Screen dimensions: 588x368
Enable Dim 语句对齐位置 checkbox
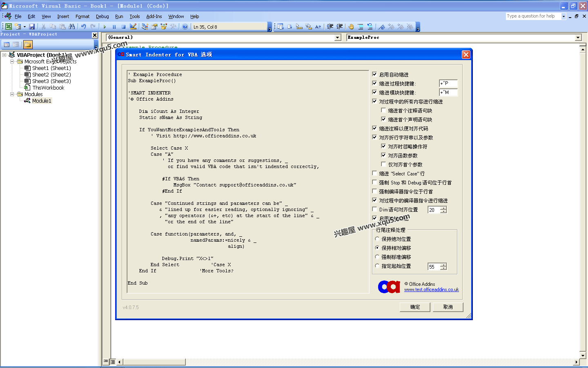click(374, 209)
